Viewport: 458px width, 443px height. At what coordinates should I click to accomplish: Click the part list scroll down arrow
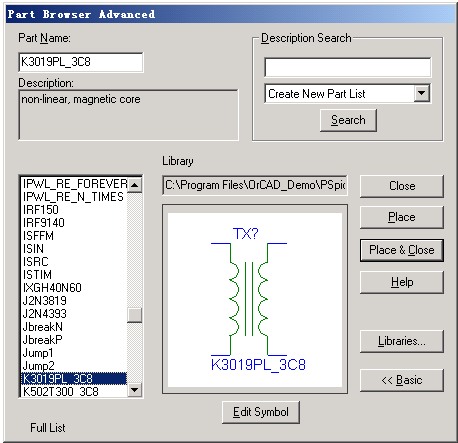(x=135, y=389)
